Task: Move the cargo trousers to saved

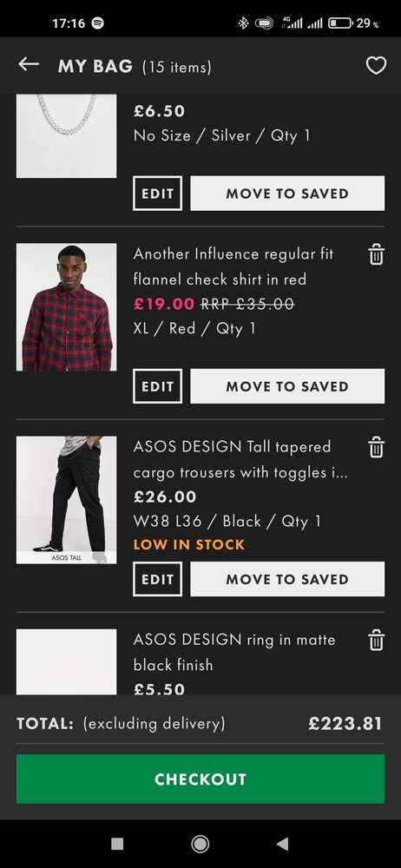Action: point(287,579)
